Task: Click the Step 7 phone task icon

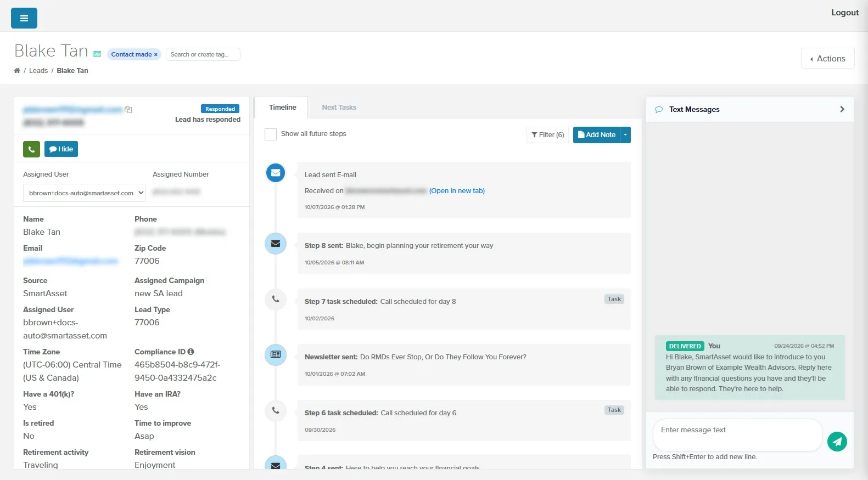Action: click(x=276, y=300)
